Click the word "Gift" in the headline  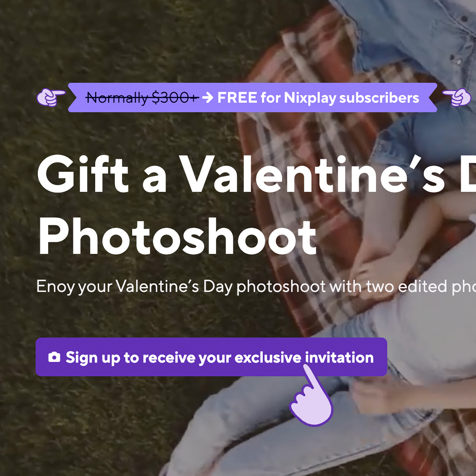coord(83,174)
